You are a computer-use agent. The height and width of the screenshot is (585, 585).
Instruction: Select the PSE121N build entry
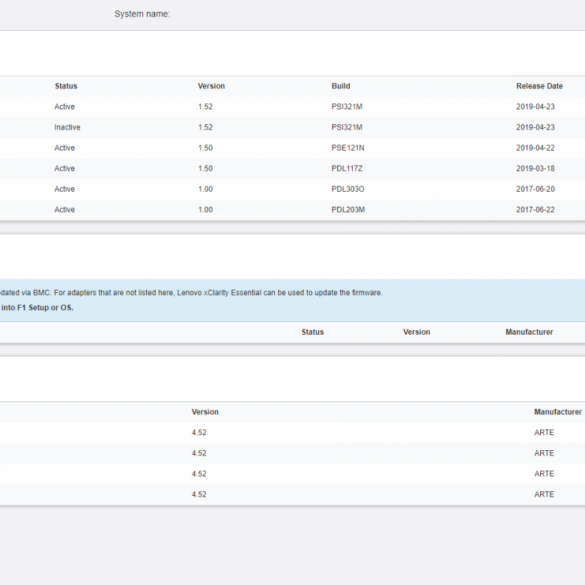(x=348, y=148)
